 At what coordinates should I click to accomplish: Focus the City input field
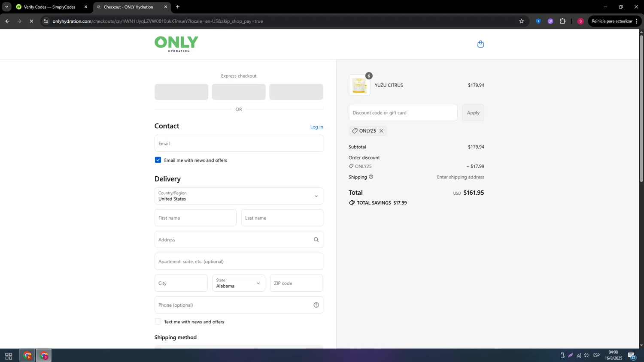tap(181, 283)
